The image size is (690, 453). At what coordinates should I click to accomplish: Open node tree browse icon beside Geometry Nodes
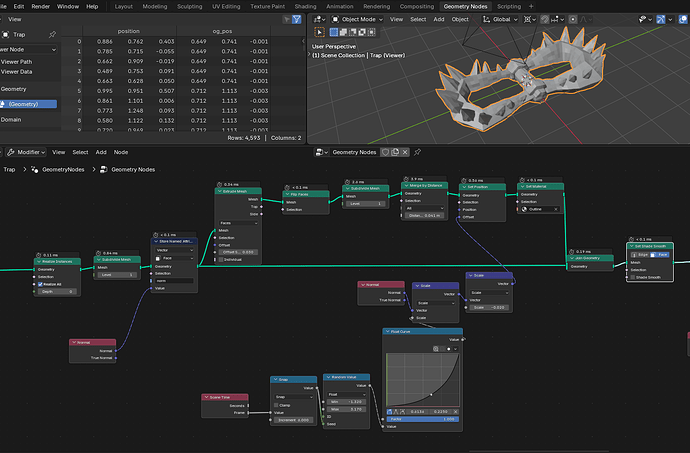click(322, 152)
